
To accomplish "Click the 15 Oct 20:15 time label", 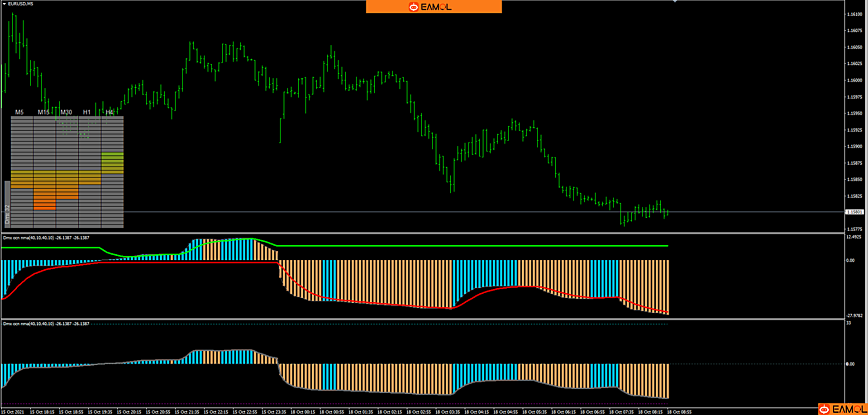I will [x=129, y=412].
